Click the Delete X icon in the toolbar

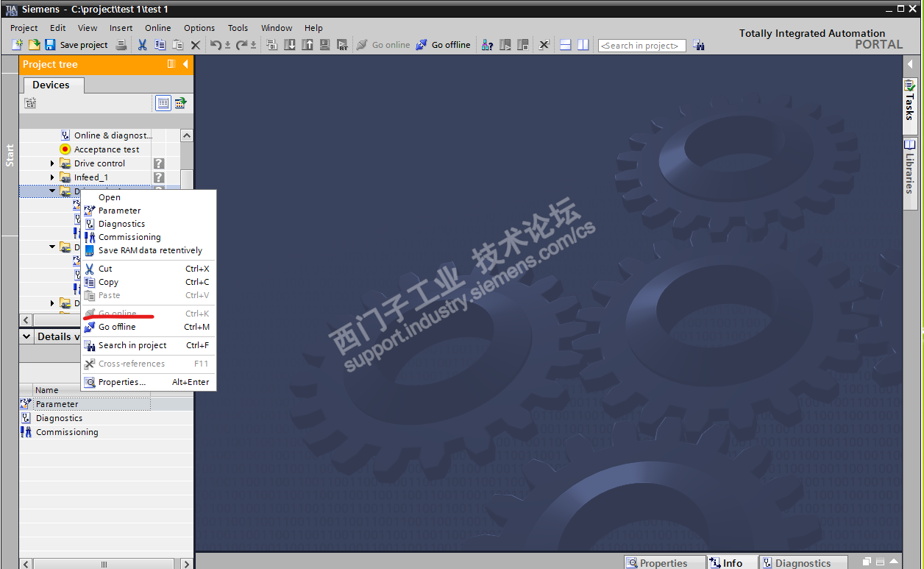(196, 45)
